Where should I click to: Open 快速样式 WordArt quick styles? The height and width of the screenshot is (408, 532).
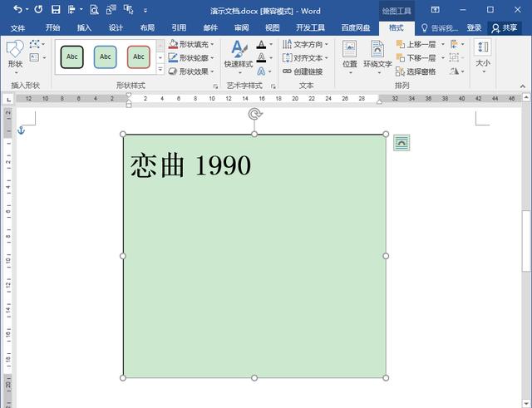pos(239,57)
